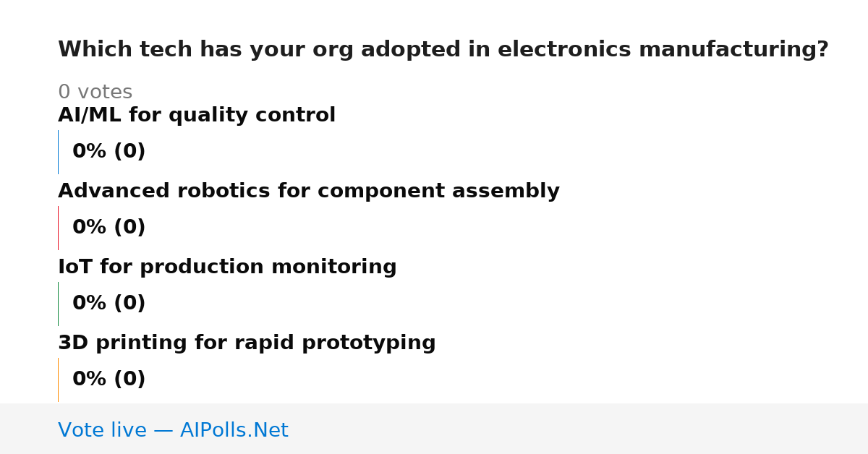The width and height of the screenshot is (868, 454).
Task: Click the (0) count beside AI/ML percentage
Action: click(129, 152)
